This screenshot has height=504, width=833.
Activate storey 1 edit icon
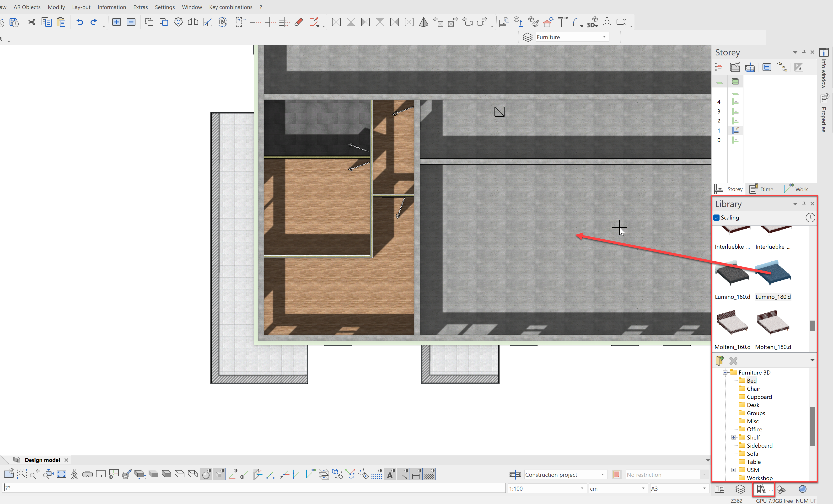735,130
